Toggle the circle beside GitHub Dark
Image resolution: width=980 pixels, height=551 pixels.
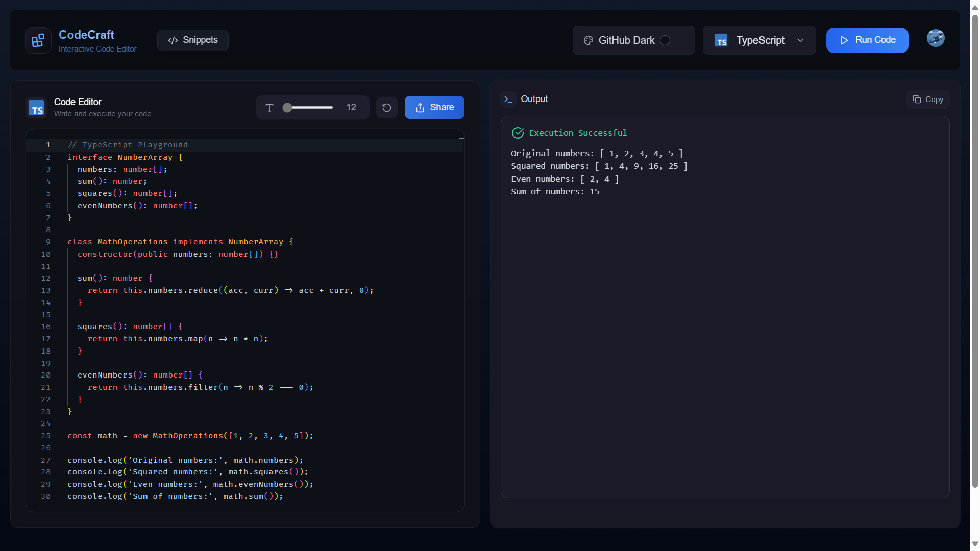click(665, 40)
